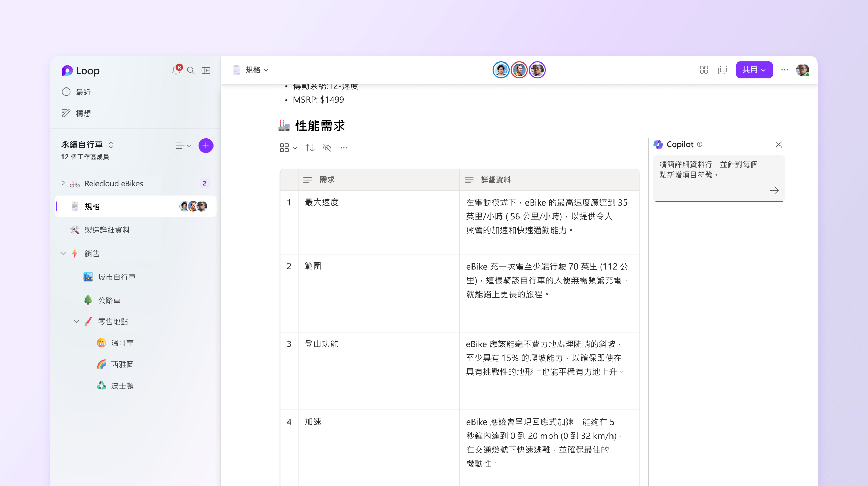868x486 pixels.
Task: Open your profile avatar menu
Action: [x=802, y=70]
